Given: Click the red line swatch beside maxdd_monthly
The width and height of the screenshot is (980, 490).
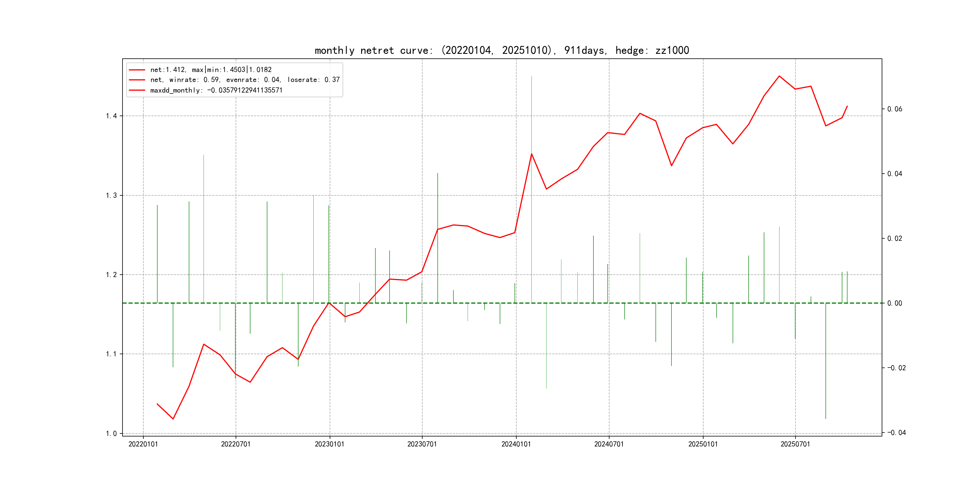Looking at the screenshot, I should coord(137,90).
